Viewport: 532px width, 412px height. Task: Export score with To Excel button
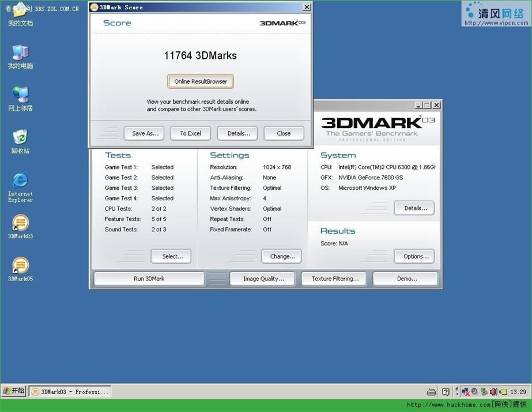191,133
